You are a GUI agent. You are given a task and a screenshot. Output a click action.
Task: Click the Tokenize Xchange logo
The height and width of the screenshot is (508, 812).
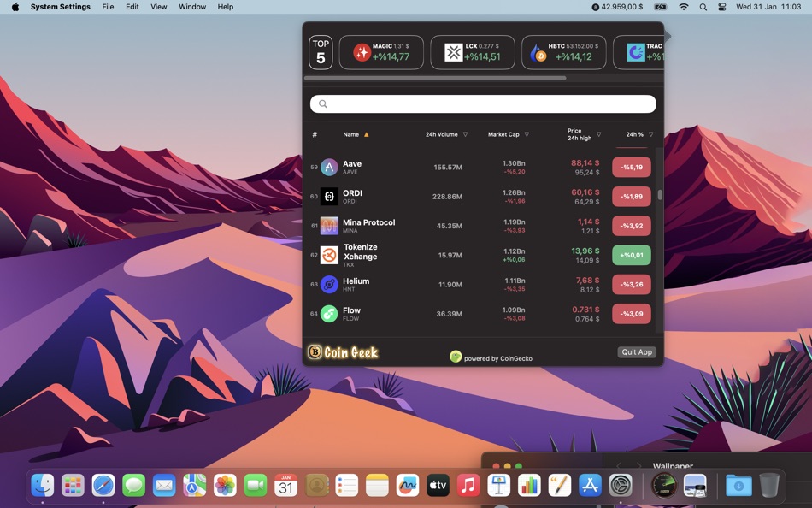(329, 255)
